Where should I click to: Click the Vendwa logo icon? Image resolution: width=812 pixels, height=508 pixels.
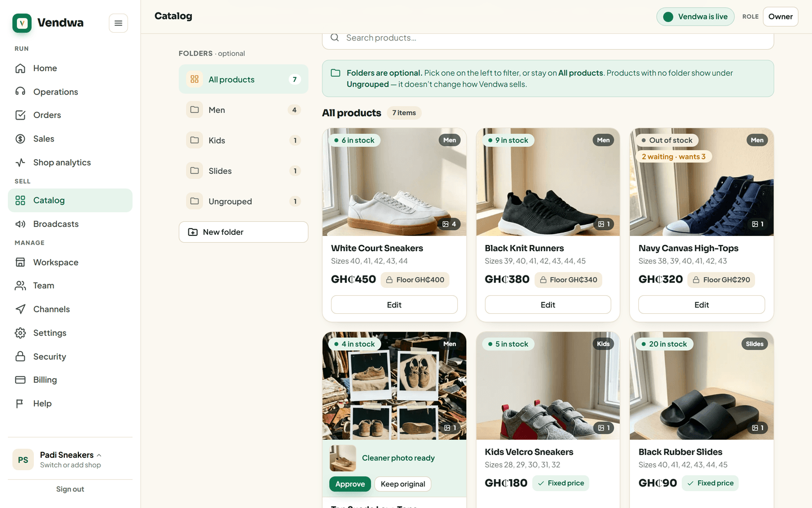coord(22,23)
